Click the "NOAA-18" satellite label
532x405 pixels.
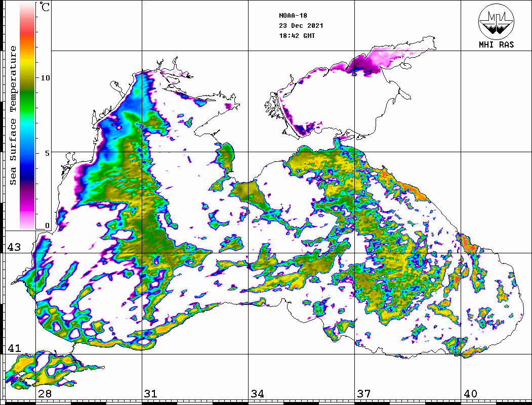tap(293, 16)
